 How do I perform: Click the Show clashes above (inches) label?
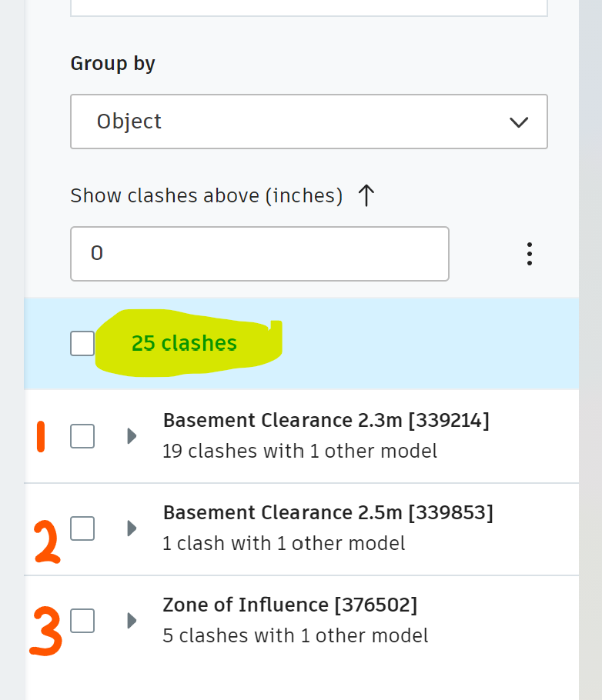tap(206, 196)
